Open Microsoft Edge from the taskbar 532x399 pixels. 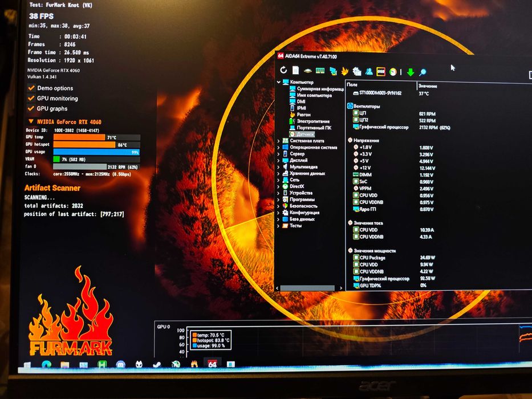pyautogui.click(x=47, y=365)
